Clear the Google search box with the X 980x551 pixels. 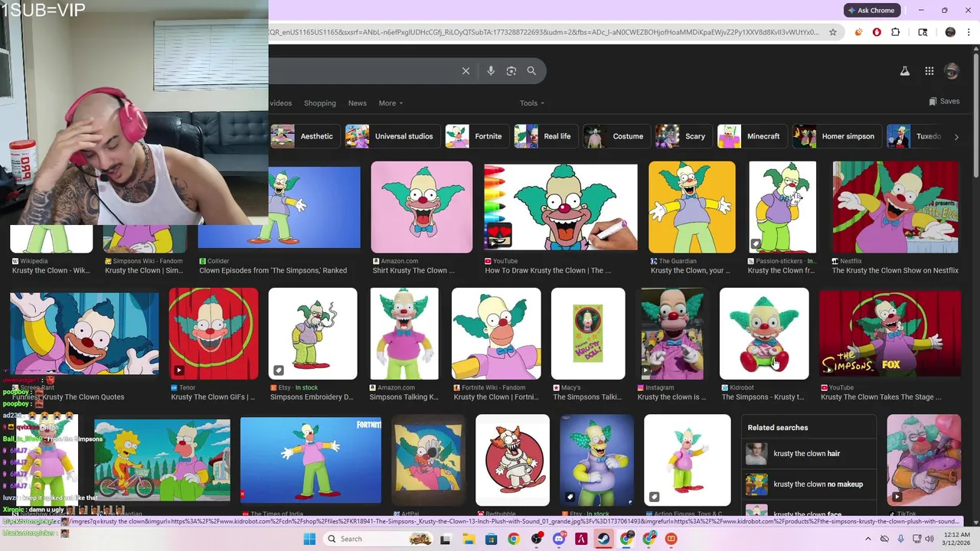(x=465, y=70)
